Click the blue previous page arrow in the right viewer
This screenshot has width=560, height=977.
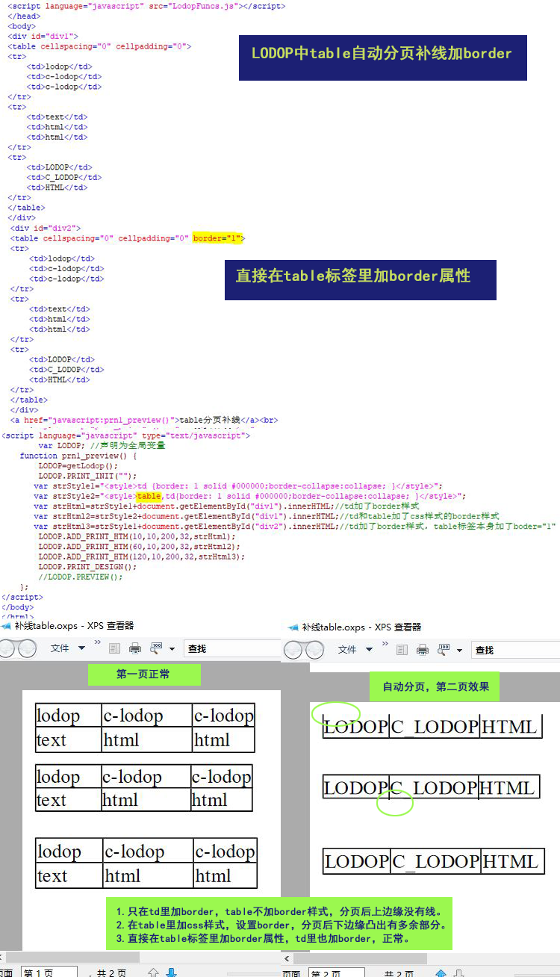click(441, 972)
